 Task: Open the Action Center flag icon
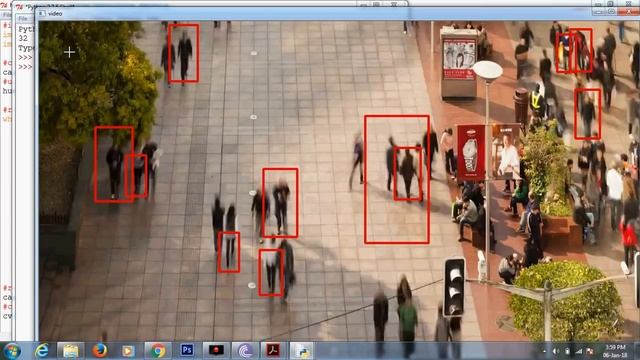pos(589,351)
